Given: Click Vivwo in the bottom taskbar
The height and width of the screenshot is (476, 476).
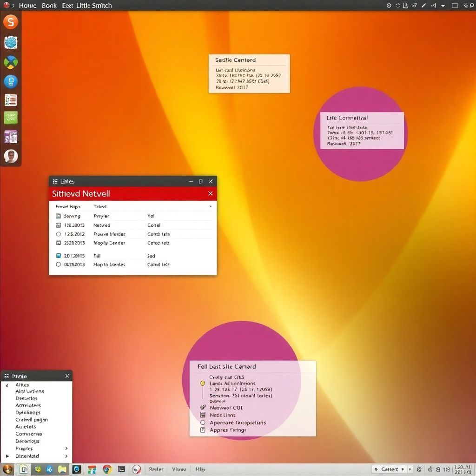Looking at the screenshot, I should (x=179, y=469).
